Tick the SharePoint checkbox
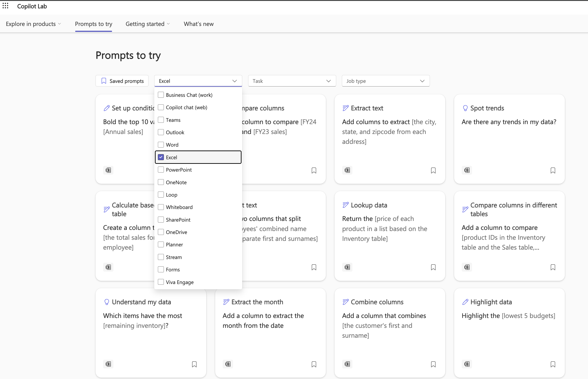Screen dimensions: 588x379 coord(161,220)
